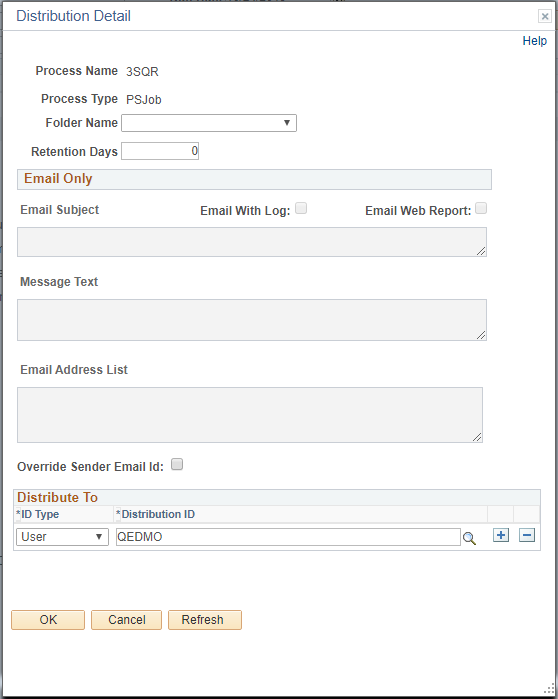The image size is (558, 699).
Task: Delete the distribution row with minus icon
Action: 527,535
